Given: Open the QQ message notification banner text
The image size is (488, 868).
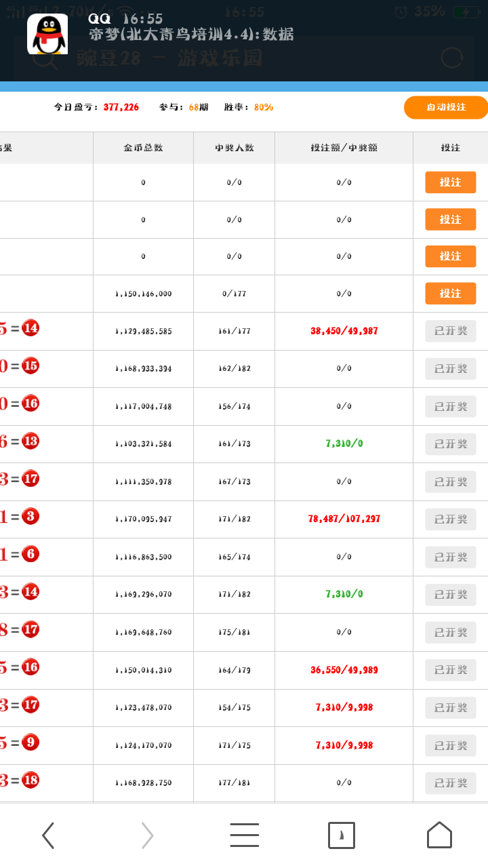Looking at the screenshot, I should (x=192, y=35).
